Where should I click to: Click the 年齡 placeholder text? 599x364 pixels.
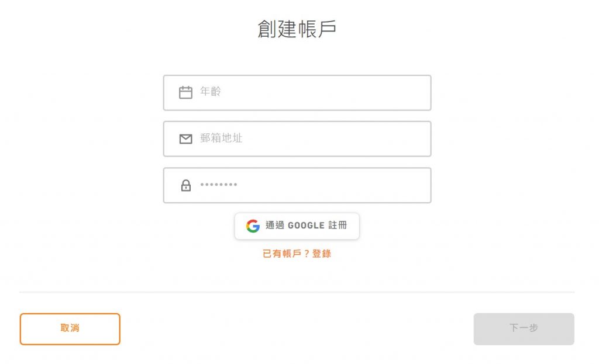[x=211, y=92]
